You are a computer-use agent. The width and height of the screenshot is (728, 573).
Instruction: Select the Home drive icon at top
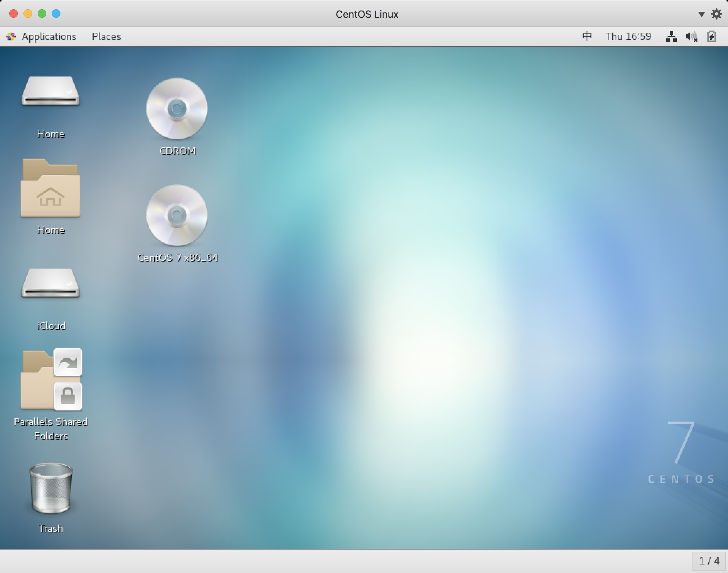click(50, 91)
